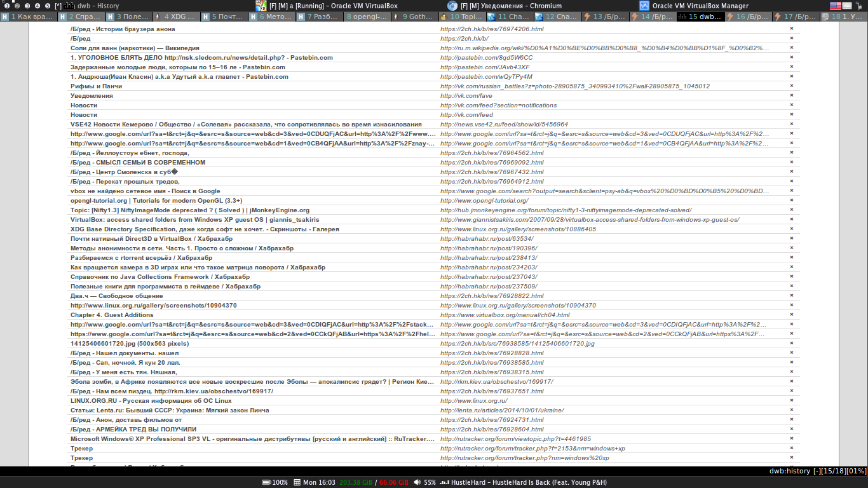This screenshot has width=868, height=488.
Task: Open 'Полезные книги для программиста в геймдеве' link
Action: pyautogui.click(x=165, y=286)
